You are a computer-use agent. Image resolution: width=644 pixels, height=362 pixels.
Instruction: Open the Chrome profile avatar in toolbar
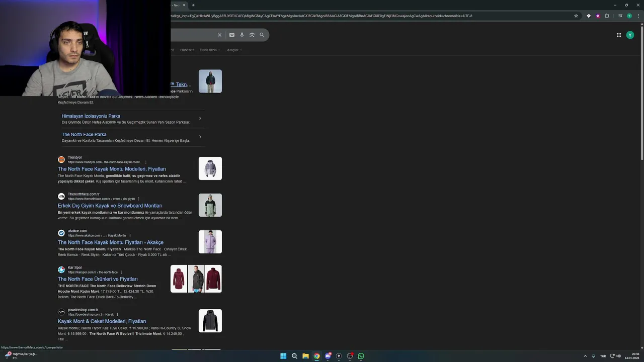click(629, 16)
